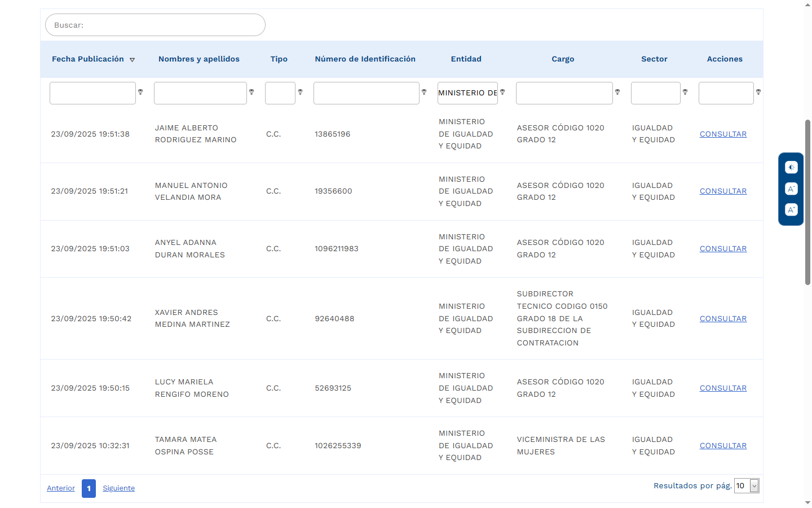812x508 pixels.
Task: Select the VICEMINISTRA DE LAS MUJERES cargo cell
Action: click(x=561, y=445)
